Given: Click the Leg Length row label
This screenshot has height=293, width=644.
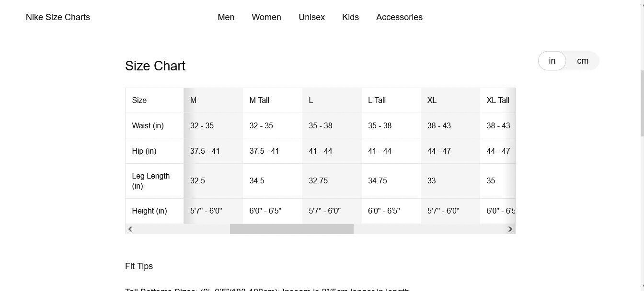Looking at the screenshot, I should click(151, 181).
